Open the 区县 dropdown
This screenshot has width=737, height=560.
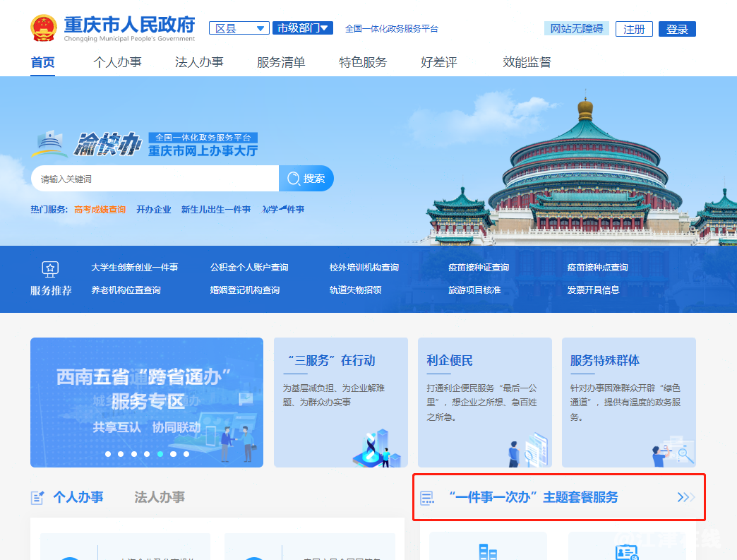click(x=239, y=28)
